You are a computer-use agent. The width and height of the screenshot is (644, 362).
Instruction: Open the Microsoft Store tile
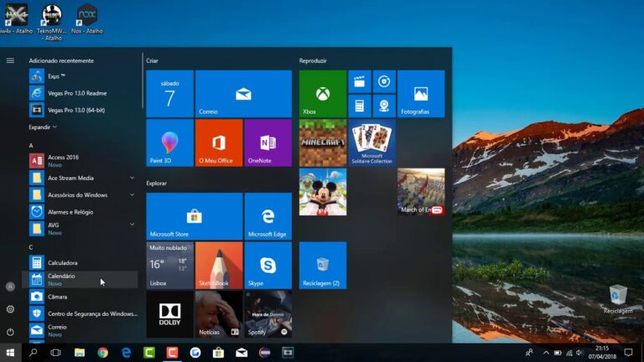coord(195,216)
